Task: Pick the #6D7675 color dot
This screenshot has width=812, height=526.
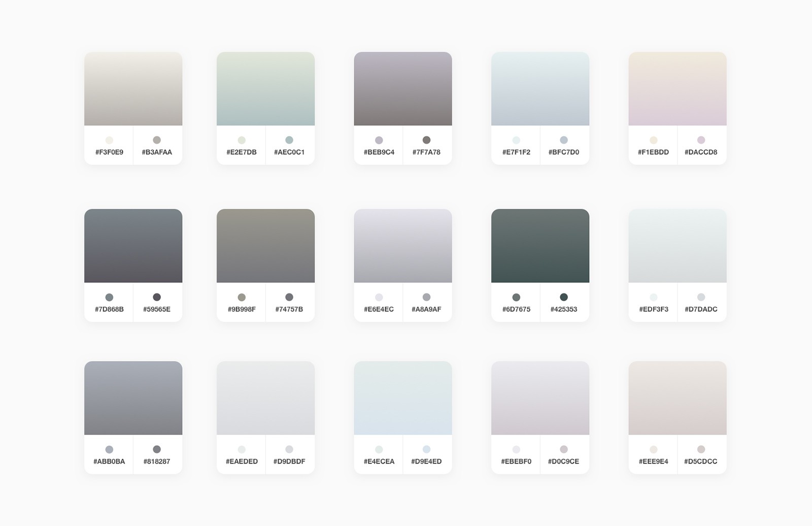Action: coord(516,297)
